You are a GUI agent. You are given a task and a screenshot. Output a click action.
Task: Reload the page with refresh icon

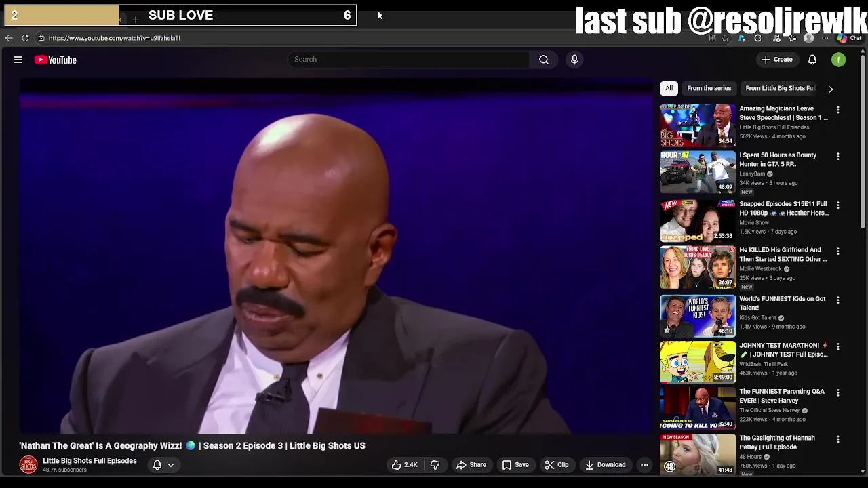[25, 38]
